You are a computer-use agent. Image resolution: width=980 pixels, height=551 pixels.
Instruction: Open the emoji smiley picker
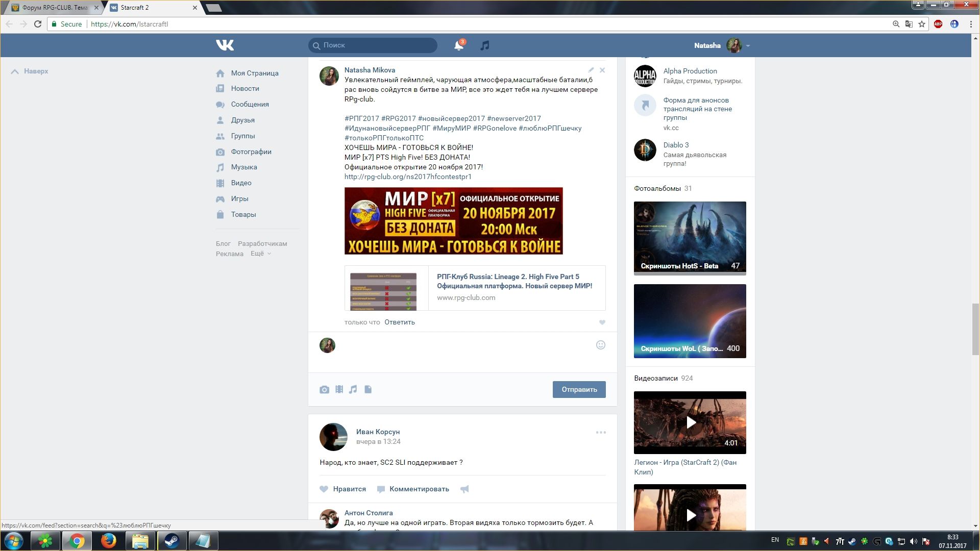(601, 345)
